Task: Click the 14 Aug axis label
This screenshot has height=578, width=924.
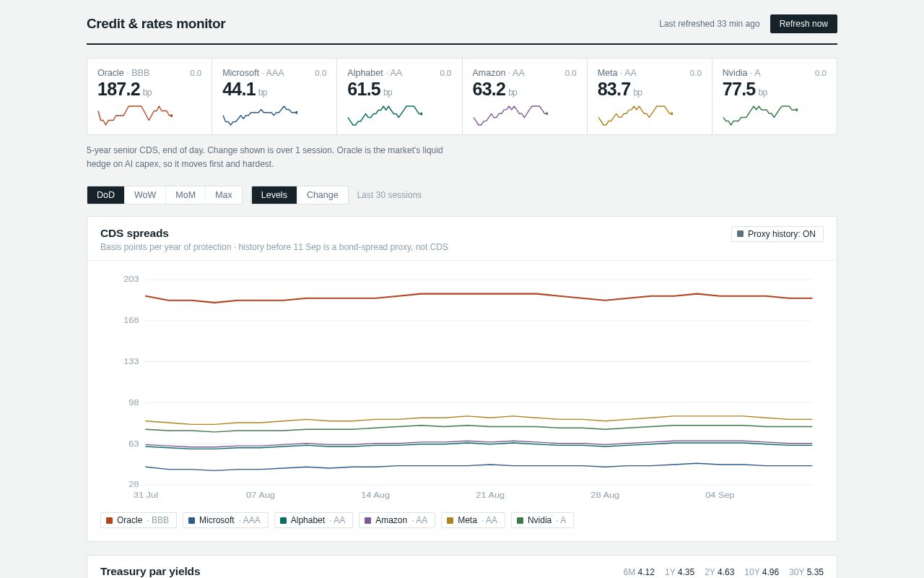Action: tap(375, 495)
